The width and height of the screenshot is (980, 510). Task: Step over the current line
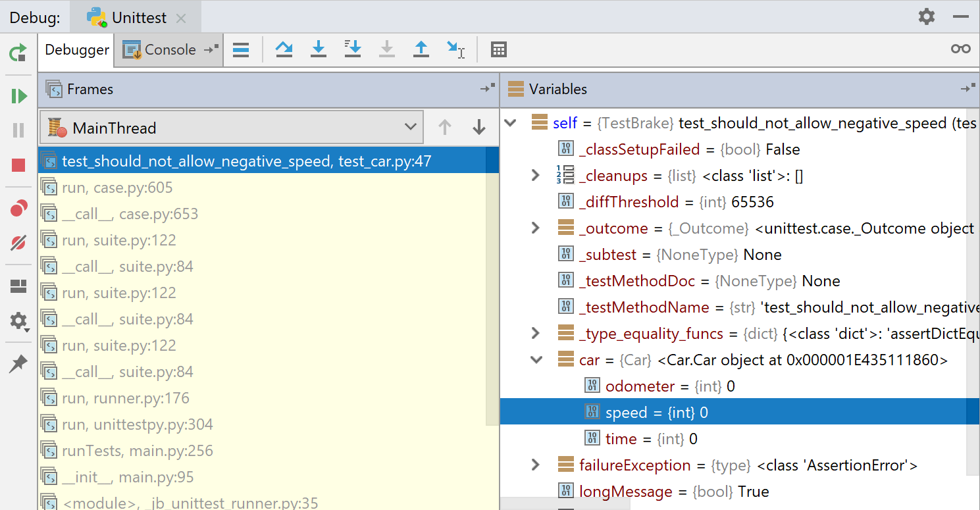284,49
